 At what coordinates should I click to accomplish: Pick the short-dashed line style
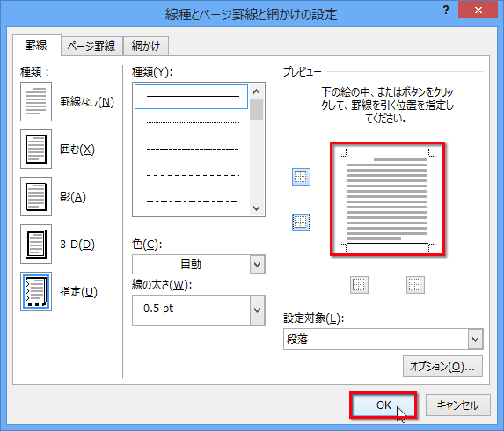193,150
